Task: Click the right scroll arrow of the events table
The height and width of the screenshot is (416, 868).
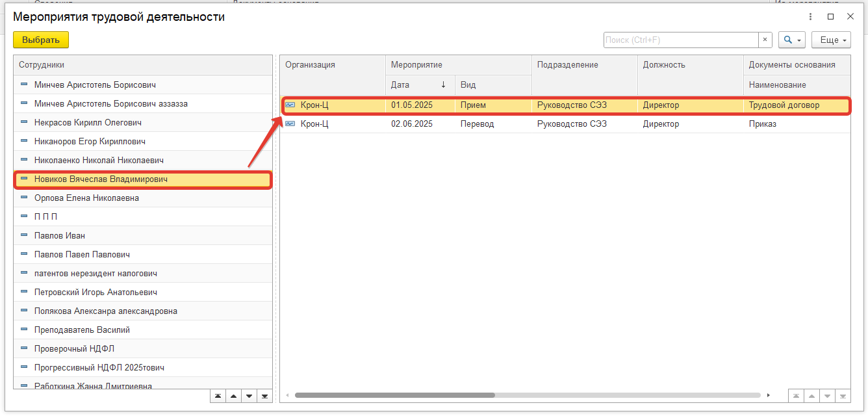Action: pos(769,395)
